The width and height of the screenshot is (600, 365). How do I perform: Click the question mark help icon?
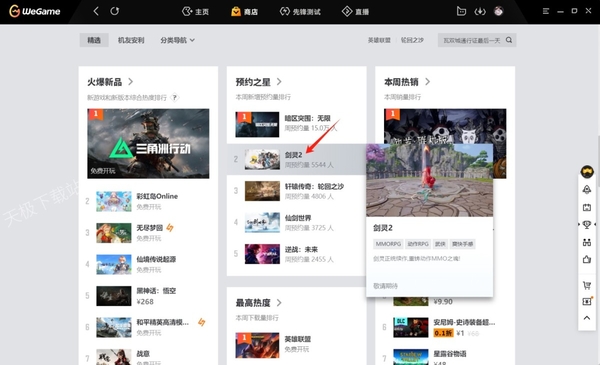pyautogui.click(x=174, y=98)
